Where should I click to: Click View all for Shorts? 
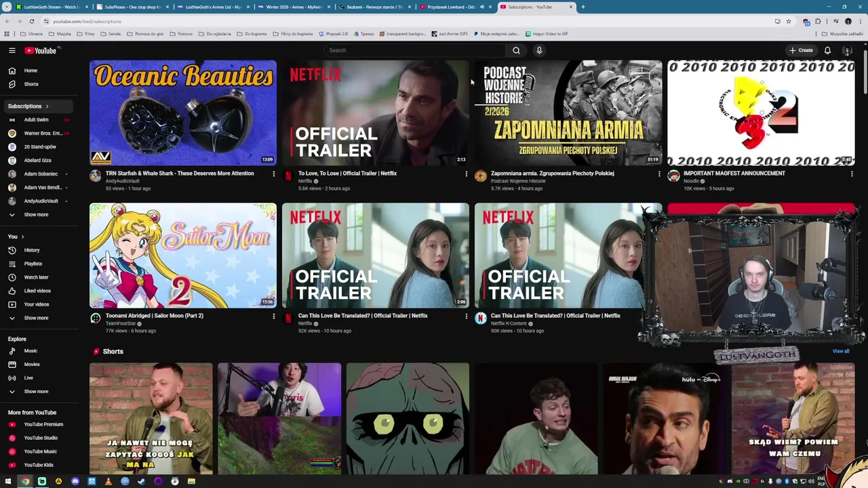click(841, 351)
